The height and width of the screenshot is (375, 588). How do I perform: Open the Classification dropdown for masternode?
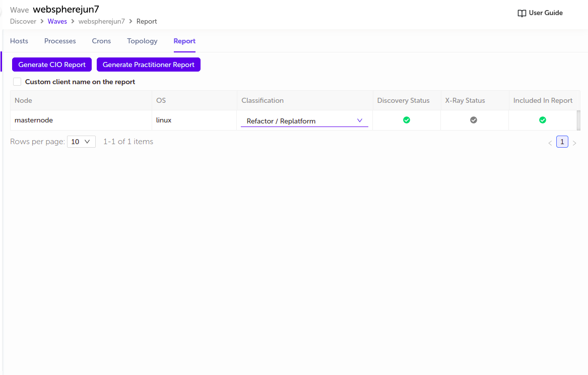coord(304,121)
